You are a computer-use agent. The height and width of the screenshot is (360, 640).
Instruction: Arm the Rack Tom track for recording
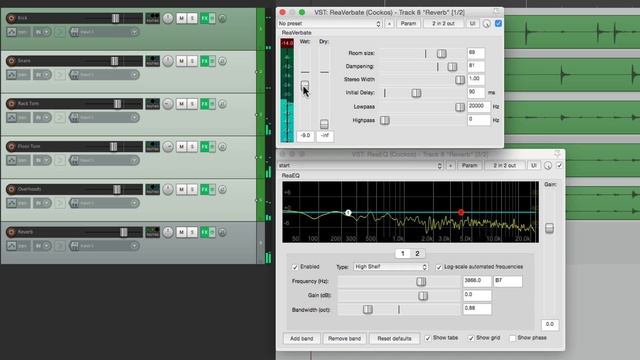coord(11,104)
